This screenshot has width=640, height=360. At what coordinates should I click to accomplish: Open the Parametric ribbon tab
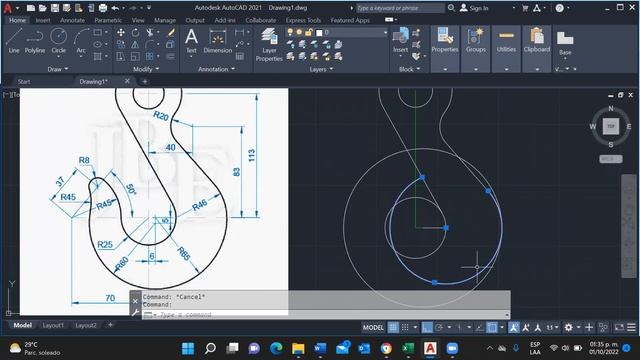coord(108,20)
